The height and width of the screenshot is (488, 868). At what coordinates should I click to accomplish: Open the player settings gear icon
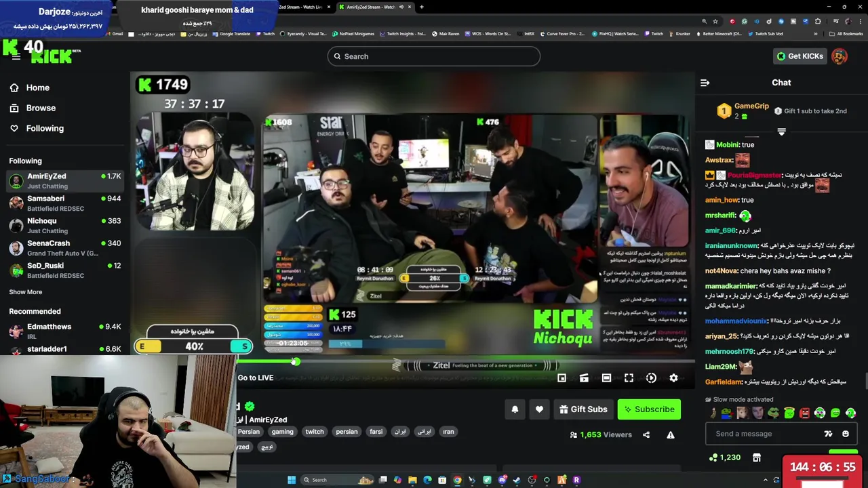click(x=673, y=378)
